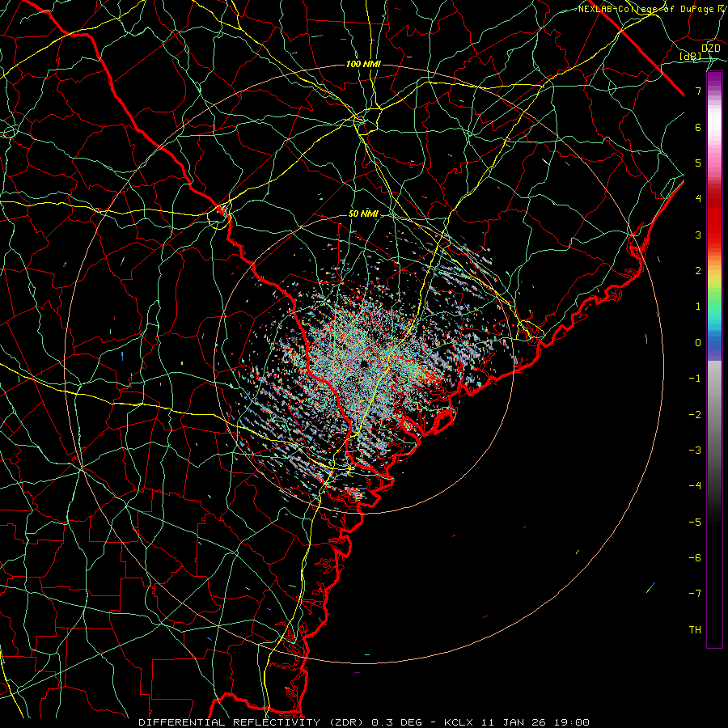Click the -3 value on the color scale
728x728 pixels.
pos(695,451)
